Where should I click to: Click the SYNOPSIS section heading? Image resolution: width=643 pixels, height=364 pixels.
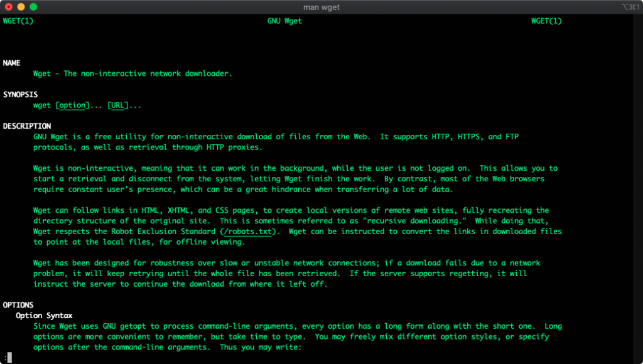[x=21, y=94]
